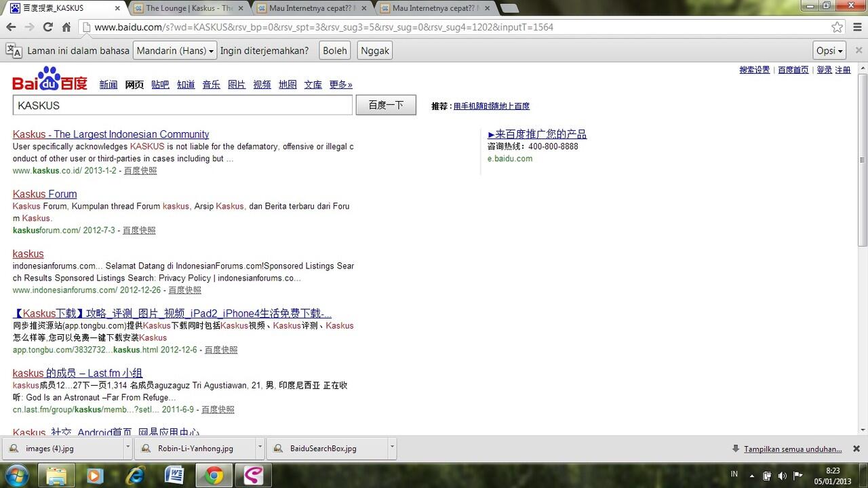Select the 新闻 news category
This screenshot has width=868, height=488.
pyautogui.click(x=108, y=85)
